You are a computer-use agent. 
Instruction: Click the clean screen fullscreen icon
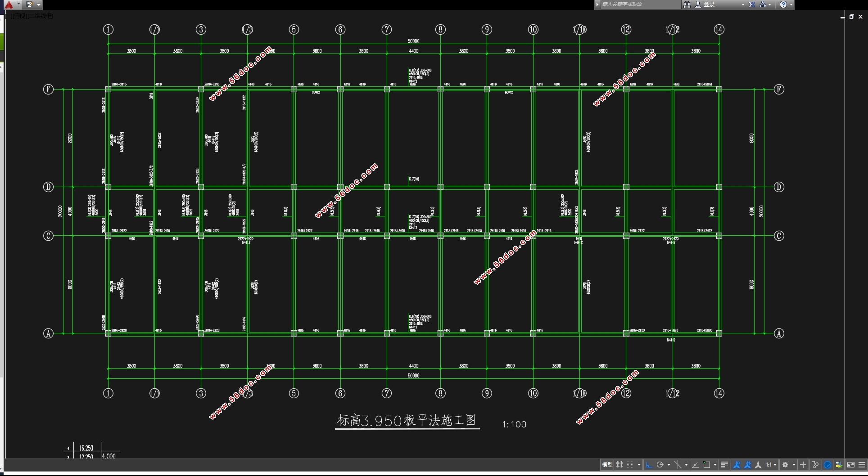tap(850, 465)
